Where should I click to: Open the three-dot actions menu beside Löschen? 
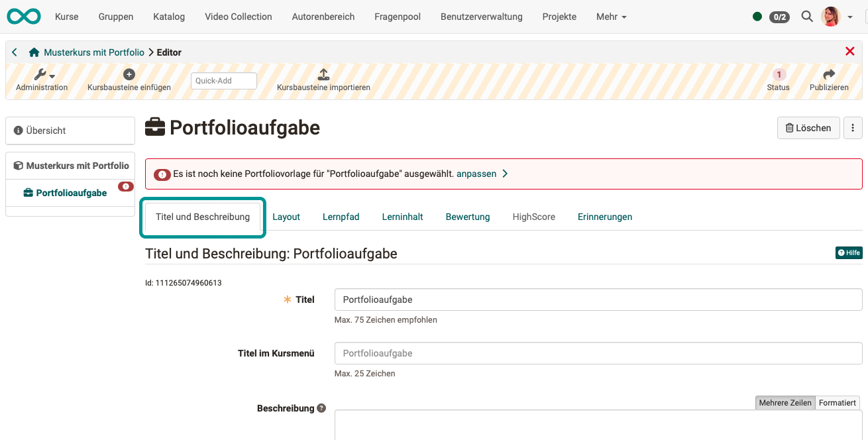click(x=853, y=127)
